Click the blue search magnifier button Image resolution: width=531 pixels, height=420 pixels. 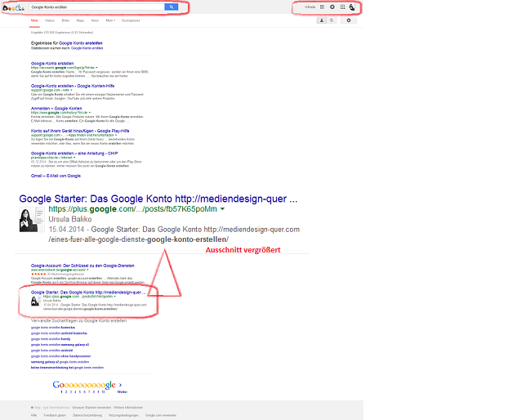[x=172, y=7]
